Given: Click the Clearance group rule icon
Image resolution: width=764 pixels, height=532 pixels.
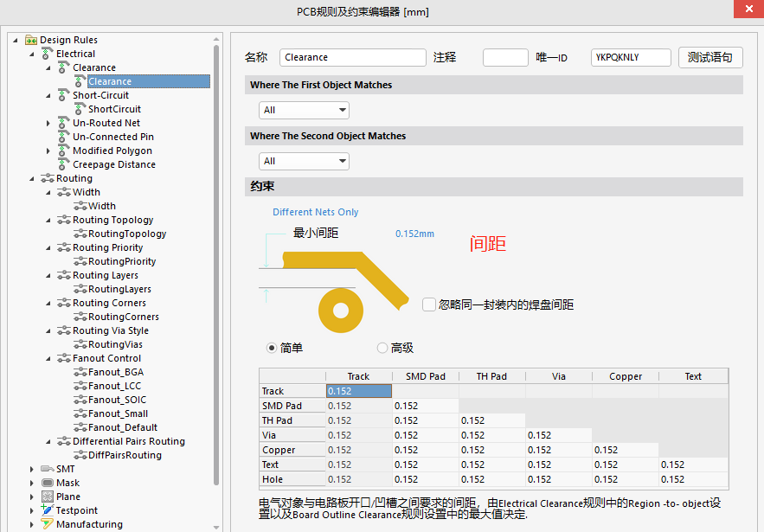Looking at the screenshot, I should (62, 67).
